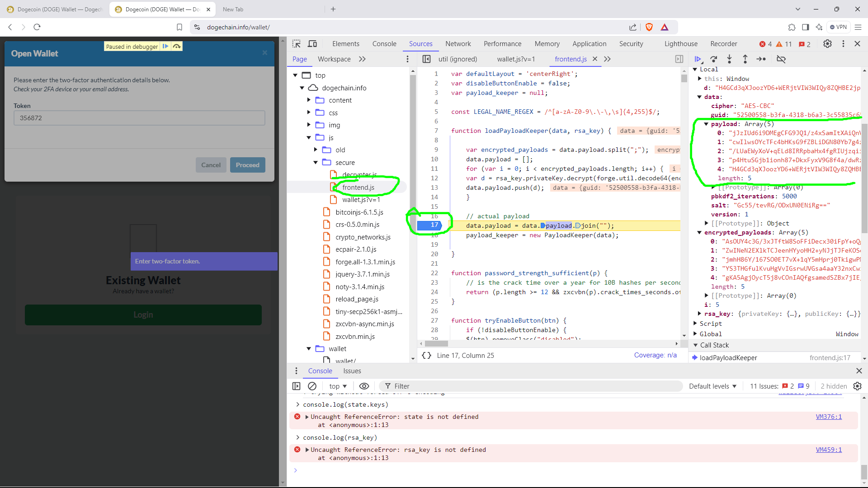The height and width of the screenshot is (488, 868).
Task: Click the Token input field
Action: pyautogui.click(x=139, y=118)
